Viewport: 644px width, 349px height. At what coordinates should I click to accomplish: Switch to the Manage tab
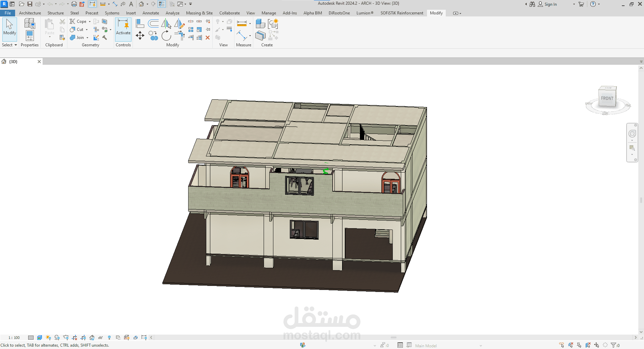pos(269,13)
